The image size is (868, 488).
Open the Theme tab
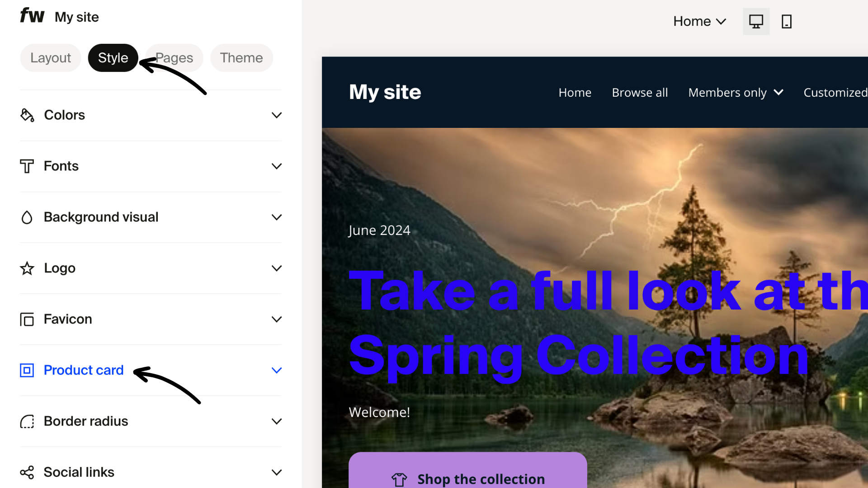point(241,58)
